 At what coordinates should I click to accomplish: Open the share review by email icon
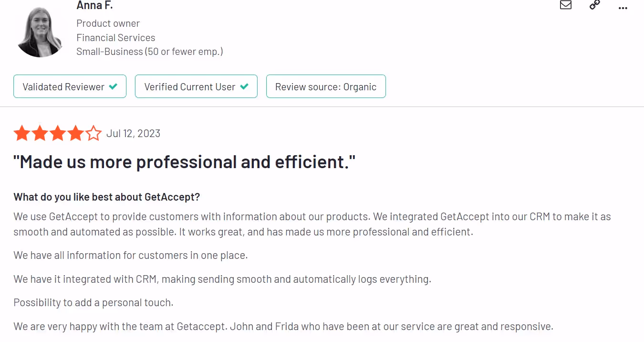tap(565, 5)
